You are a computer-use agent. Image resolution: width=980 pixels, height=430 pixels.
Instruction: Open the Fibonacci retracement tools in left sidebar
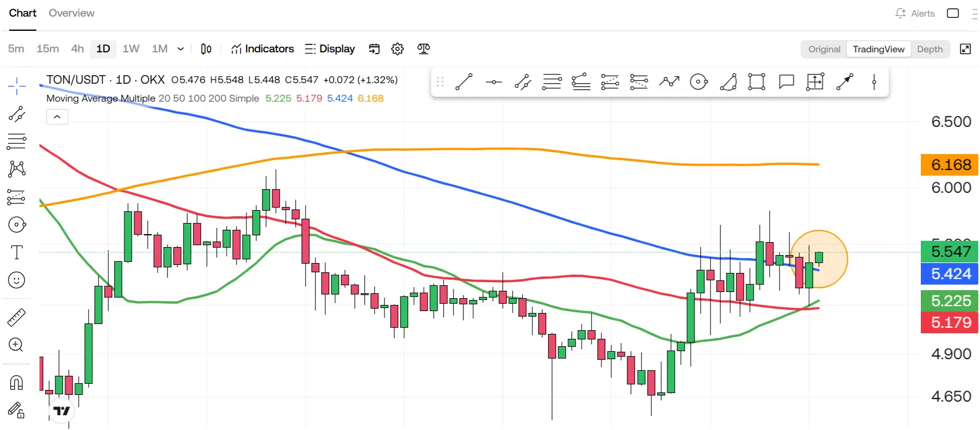pyautogui.click(x=17, y=142)
